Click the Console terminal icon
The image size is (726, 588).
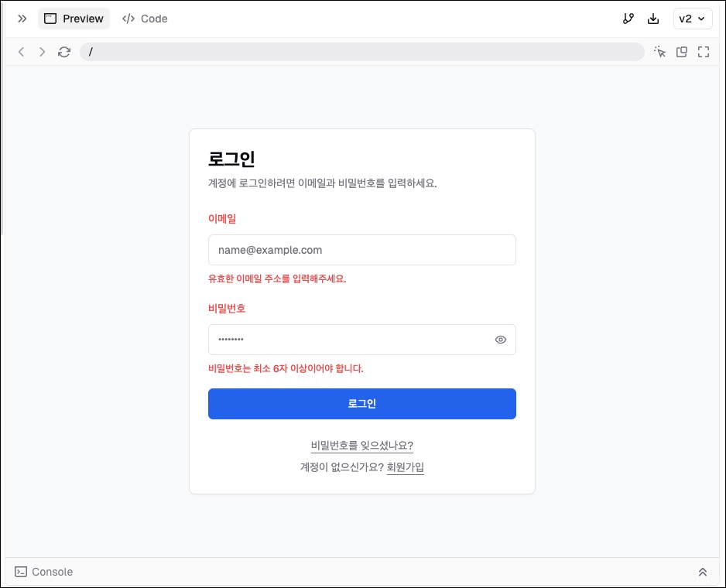pyautogui.click(x=21, y=572)
